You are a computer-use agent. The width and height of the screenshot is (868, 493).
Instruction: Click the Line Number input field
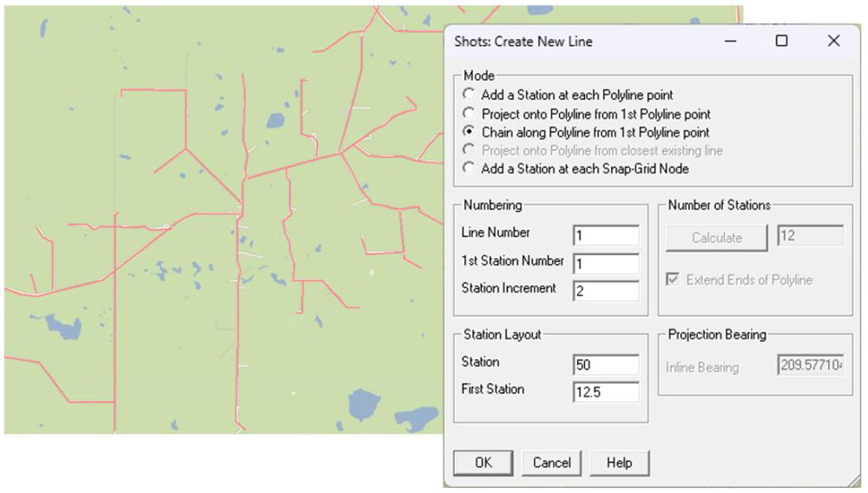pyautogui.click(x=606, y=236)
